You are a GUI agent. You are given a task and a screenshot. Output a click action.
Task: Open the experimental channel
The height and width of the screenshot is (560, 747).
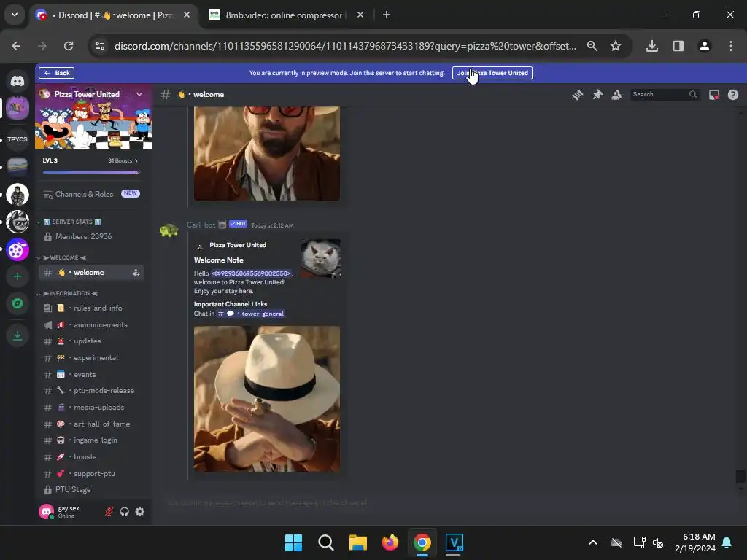tap(91, 357)
